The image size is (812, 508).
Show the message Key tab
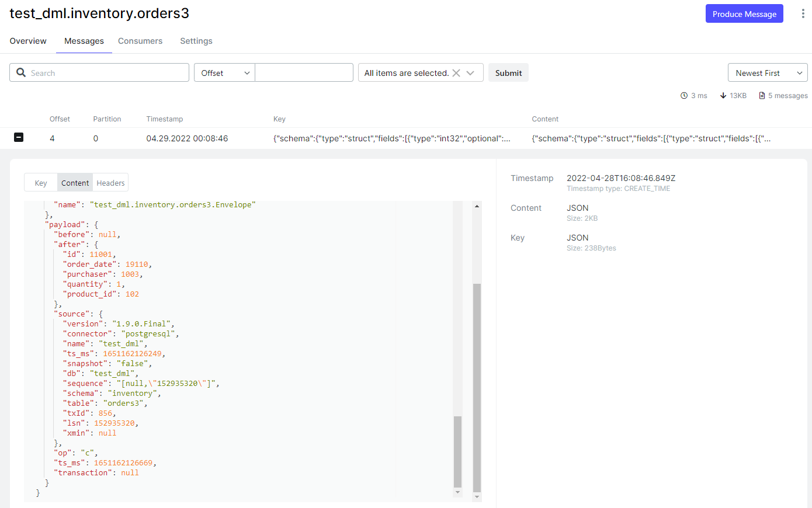click(40, 183)
